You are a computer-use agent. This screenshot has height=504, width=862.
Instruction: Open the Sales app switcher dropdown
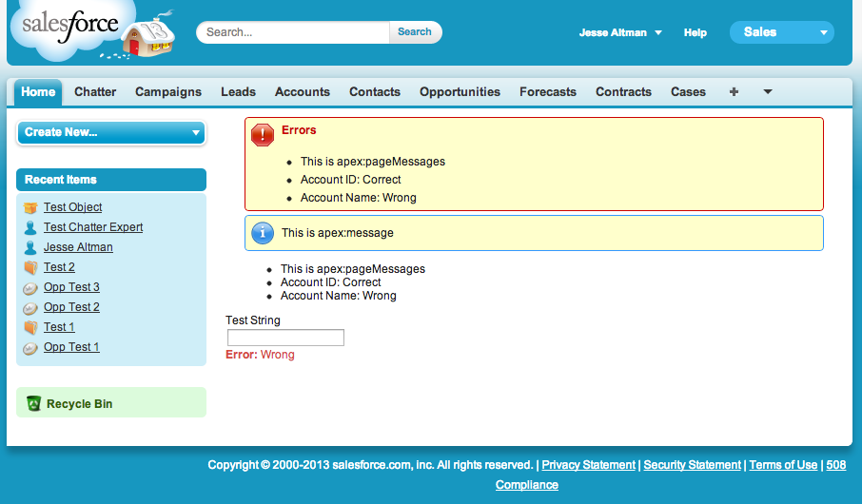(781, 32)
